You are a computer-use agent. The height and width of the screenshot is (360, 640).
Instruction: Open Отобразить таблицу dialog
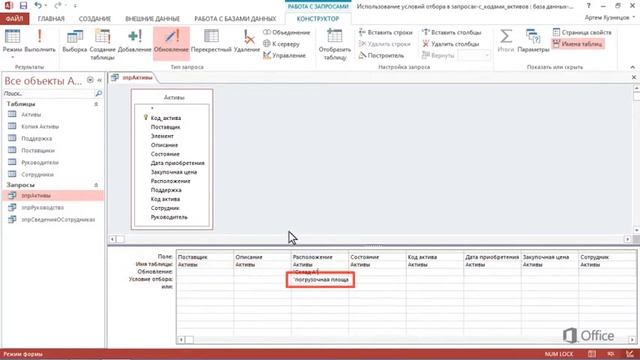[x=335, y=44]
